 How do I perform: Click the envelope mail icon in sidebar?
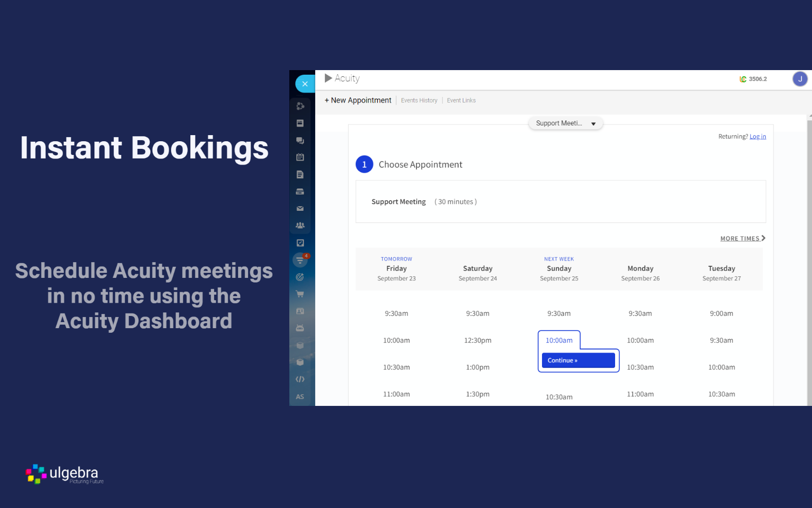[300, 208]
